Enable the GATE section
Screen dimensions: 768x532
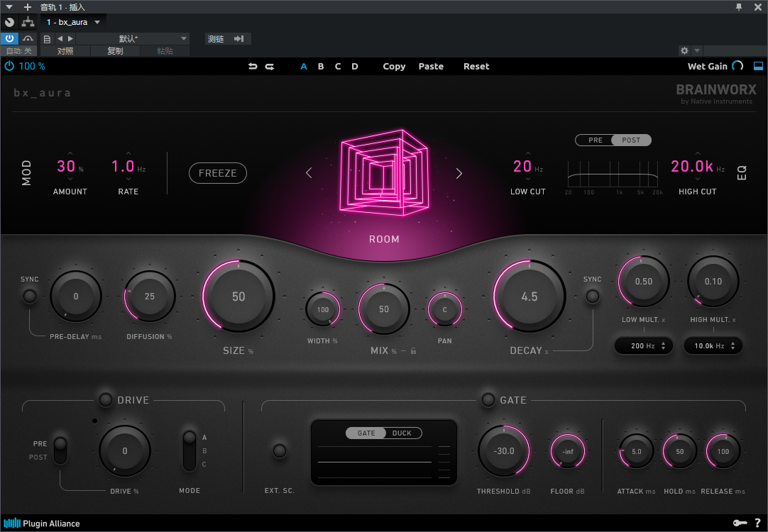488,400
